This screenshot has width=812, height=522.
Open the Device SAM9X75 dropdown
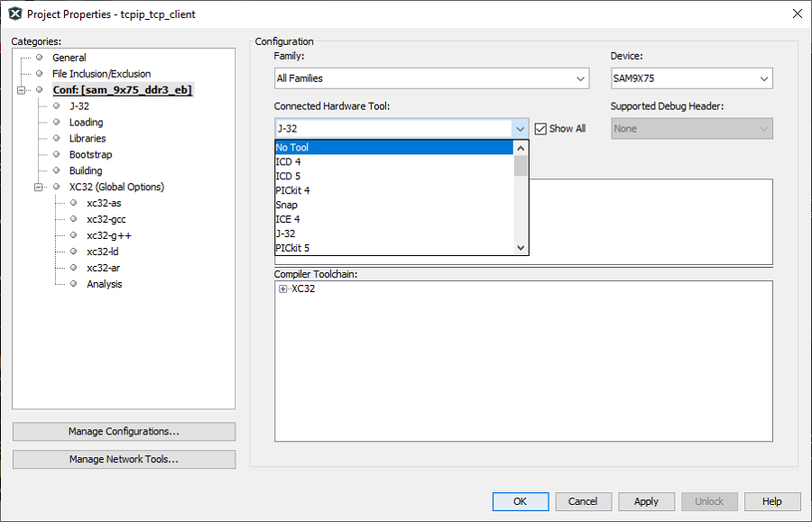coord(692,78)
